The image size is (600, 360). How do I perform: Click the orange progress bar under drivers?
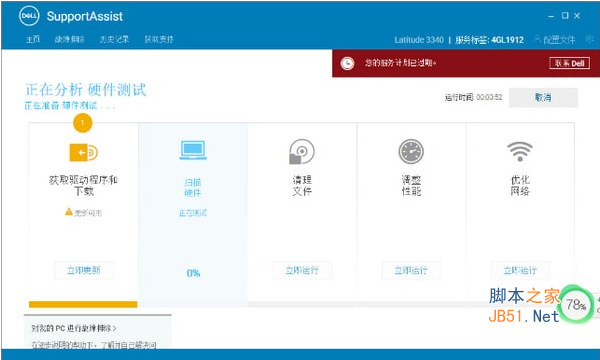click(83, 305)
